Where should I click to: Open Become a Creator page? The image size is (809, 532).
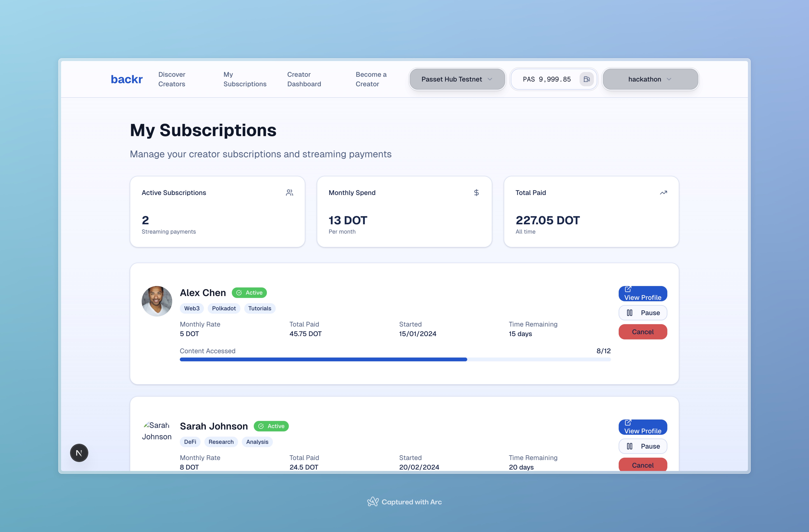[371, 79]
